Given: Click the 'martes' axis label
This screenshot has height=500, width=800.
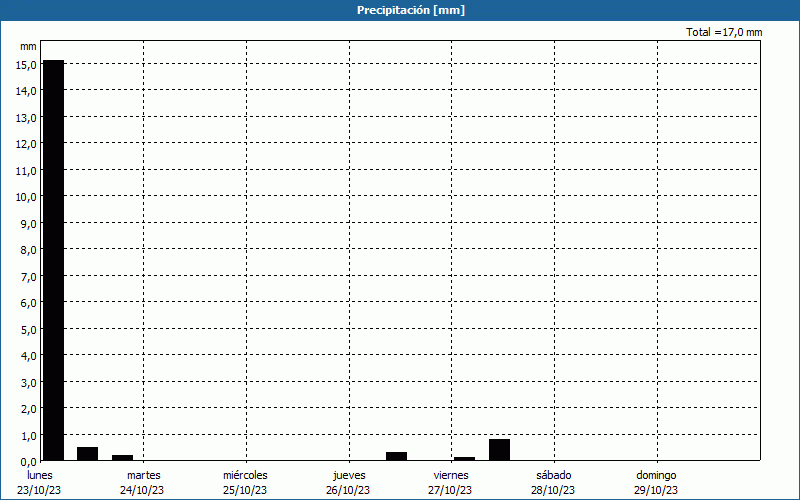Looking at the screenshot, I should pos(144,475).
